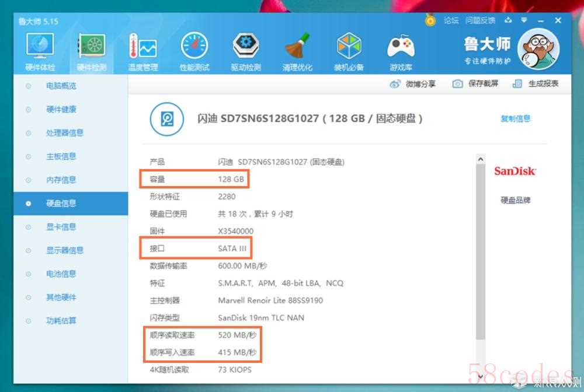Click the 主控制器 row label

165,300
